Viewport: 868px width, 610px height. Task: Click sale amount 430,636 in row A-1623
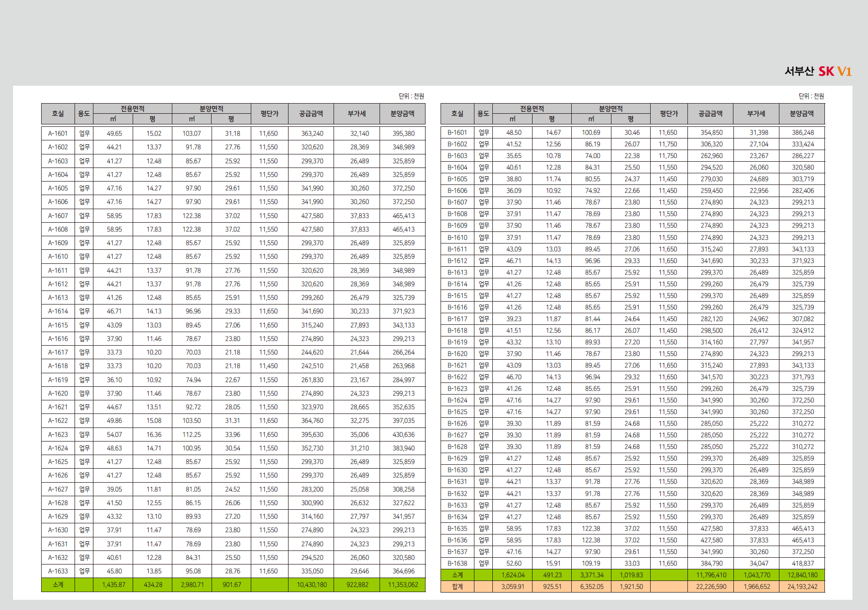tap(403, 435)
